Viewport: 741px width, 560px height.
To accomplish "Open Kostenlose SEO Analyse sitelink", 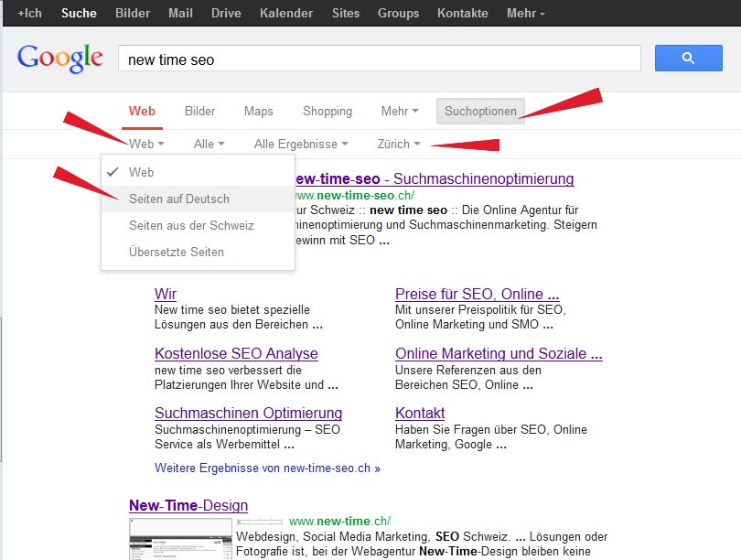I will click(236, 353).
